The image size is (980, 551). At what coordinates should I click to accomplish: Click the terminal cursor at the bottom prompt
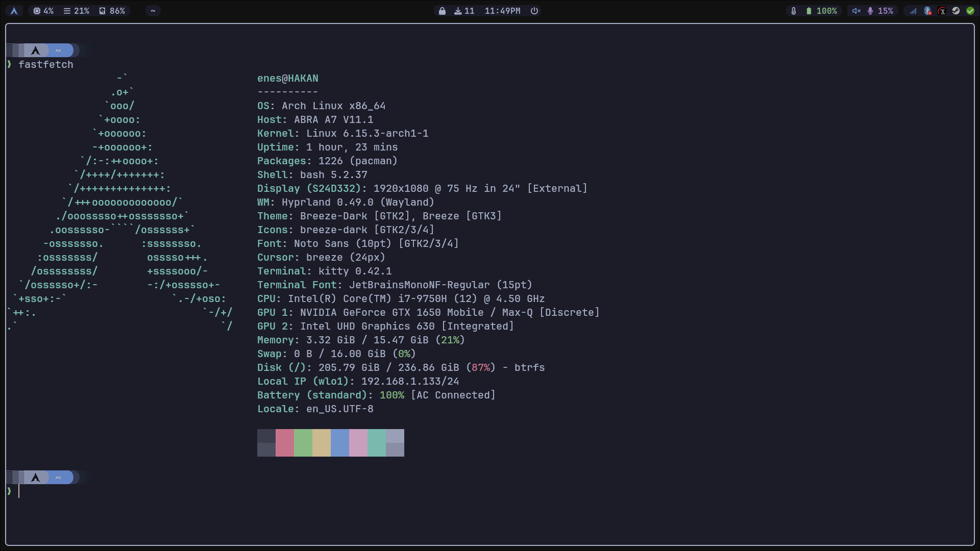19,491
